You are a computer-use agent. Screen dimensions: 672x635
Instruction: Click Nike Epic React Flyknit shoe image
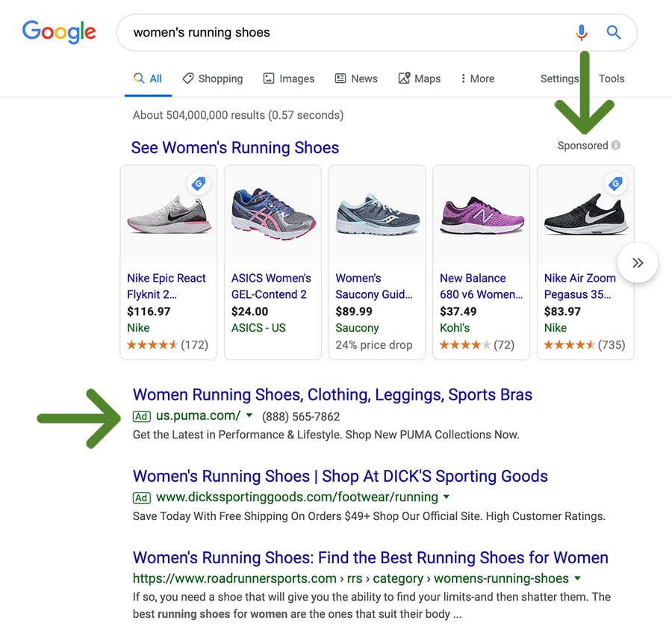169,214
